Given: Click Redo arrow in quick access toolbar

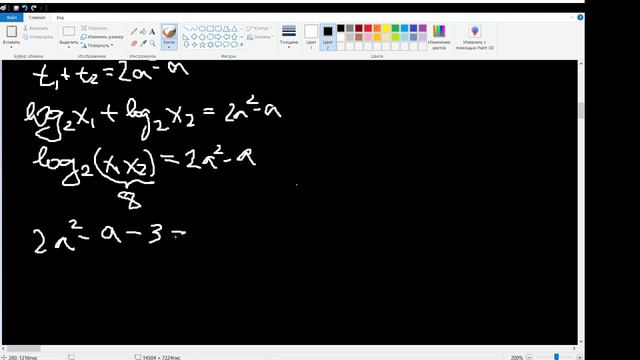Looking at the screenshot, I should 33,8.
